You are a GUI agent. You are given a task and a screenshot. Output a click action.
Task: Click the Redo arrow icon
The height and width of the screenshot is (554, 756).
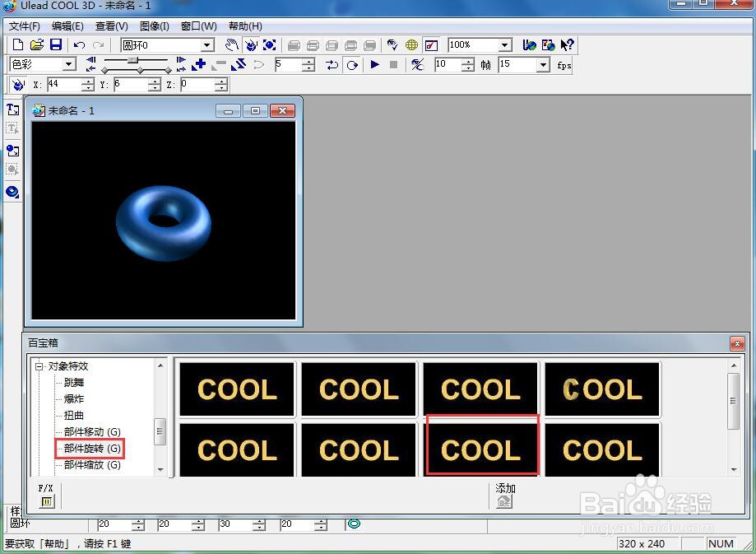pos(99,45)
